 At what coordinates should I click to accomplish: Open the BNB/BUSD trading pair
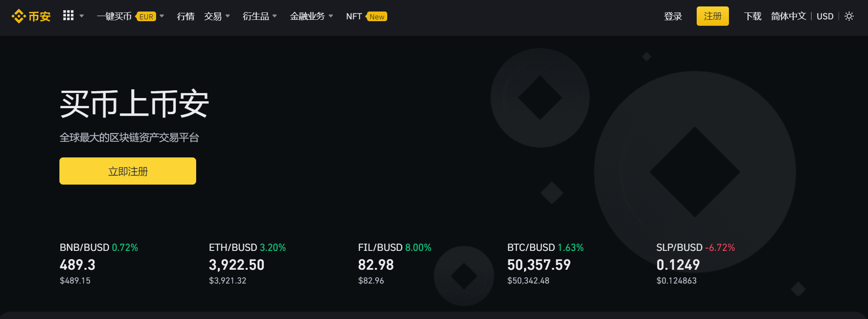[x=84, y=248]
